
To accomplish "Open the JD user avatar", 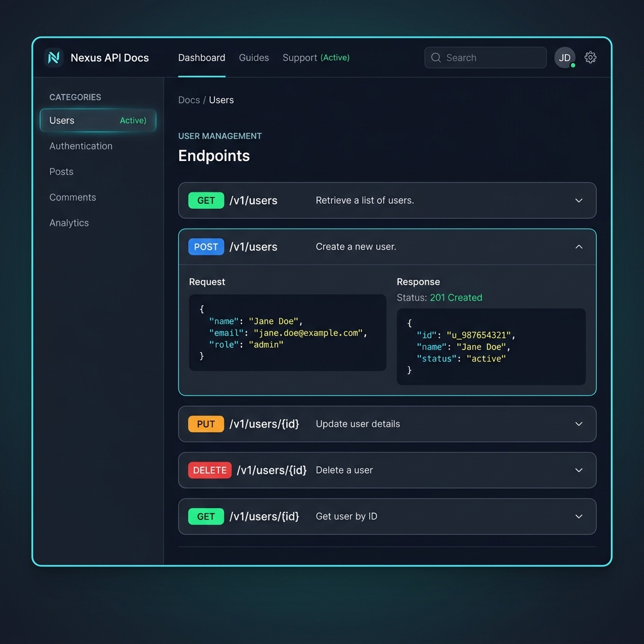I will pyautogui.click(x=564, y=57).
